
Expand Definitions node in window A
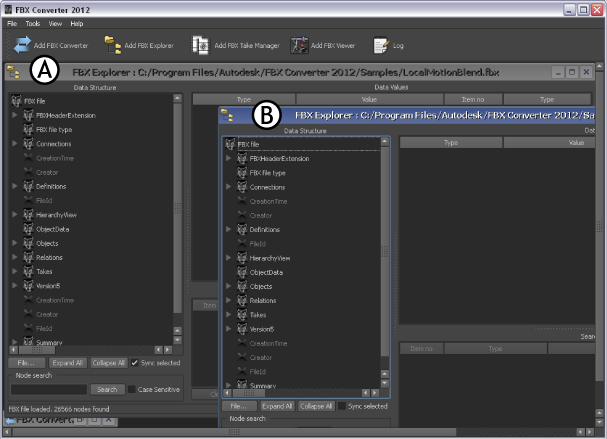click(15, 186)
